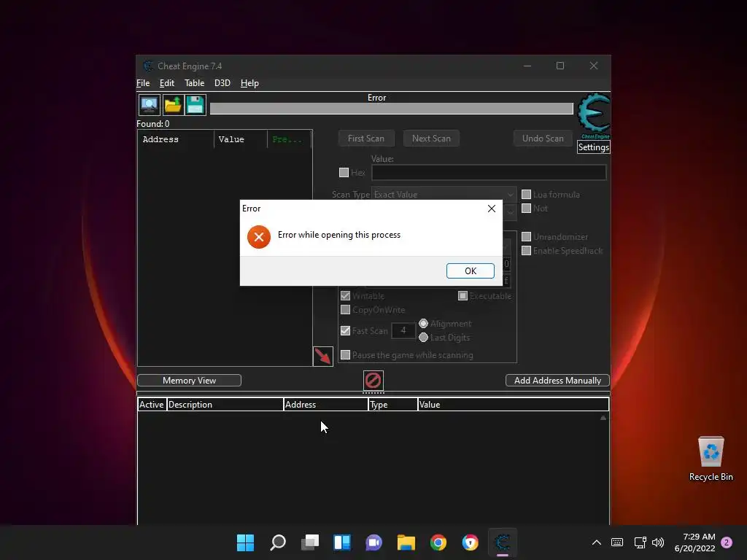Image resolution: width=747 pixels, height=560 pixels.
Task: Expand the Scan Type Exact Value dropdown
Action: point(444,194)
